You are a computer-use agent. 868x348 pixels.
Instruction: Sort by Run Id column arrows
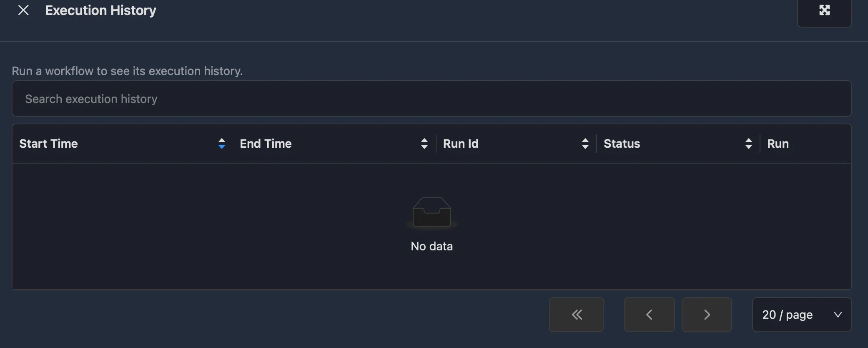pos(585,144)
